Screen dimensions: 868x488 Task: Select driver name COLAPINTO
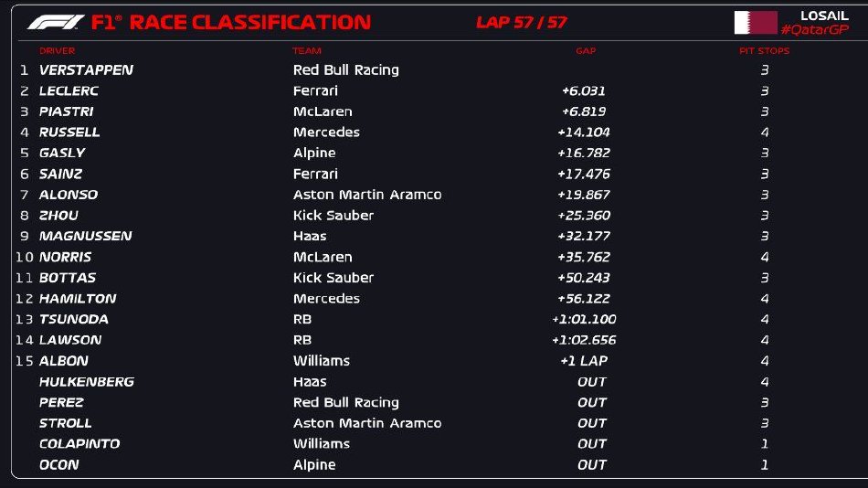[x=79, y=444]
